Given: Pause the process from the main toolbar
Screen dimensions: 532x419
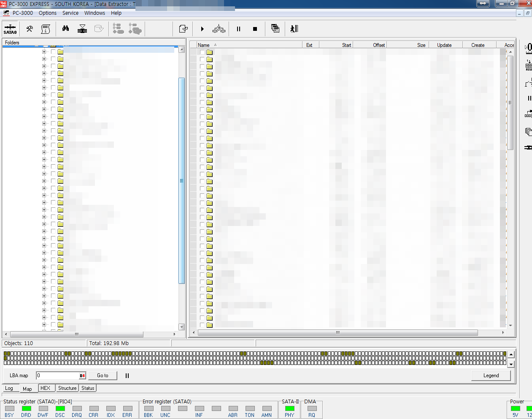Looking at the screenshot, I should tap(238, 29).
